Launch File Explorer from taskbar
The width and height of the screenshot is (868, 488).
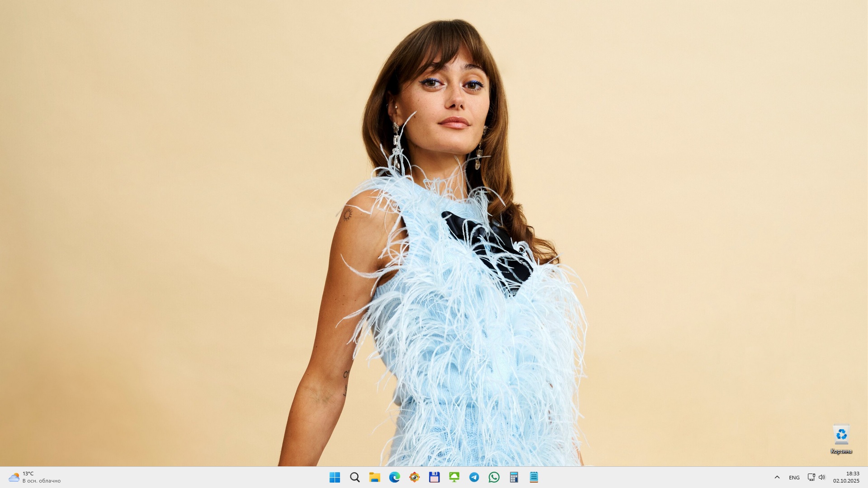374,477
